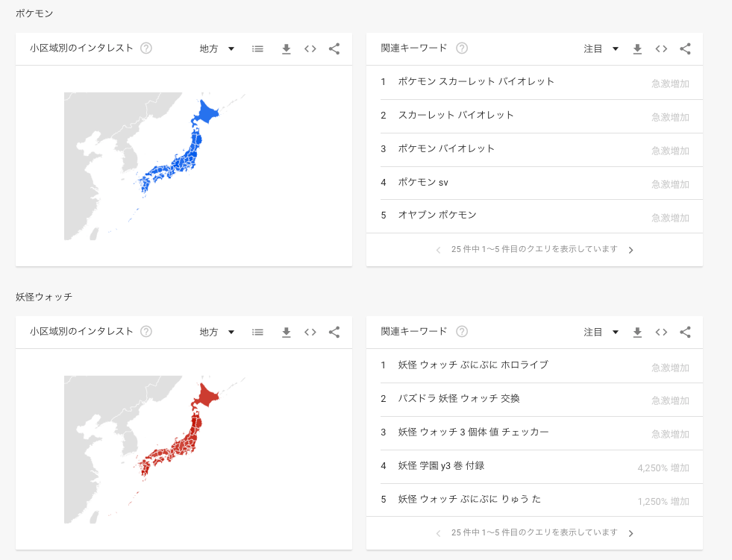Download ポケモン related keywords CSV
The height and width of the screenshot is (560, 732).
637,49
